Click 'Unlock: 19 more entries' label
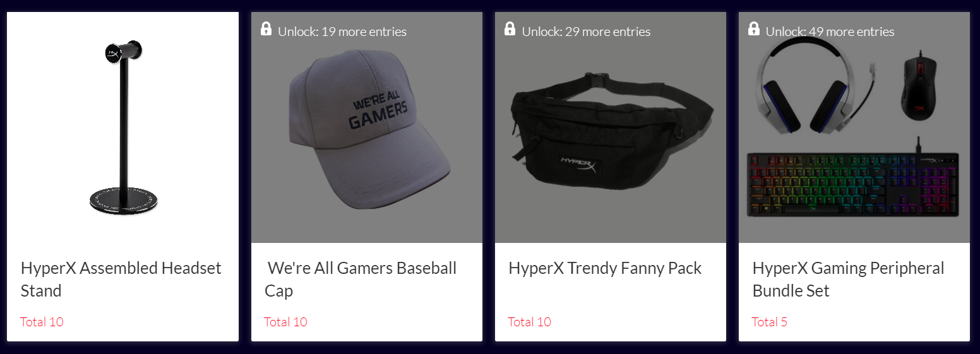This screenshot has height=354, width=980. (x=342, y=32)
